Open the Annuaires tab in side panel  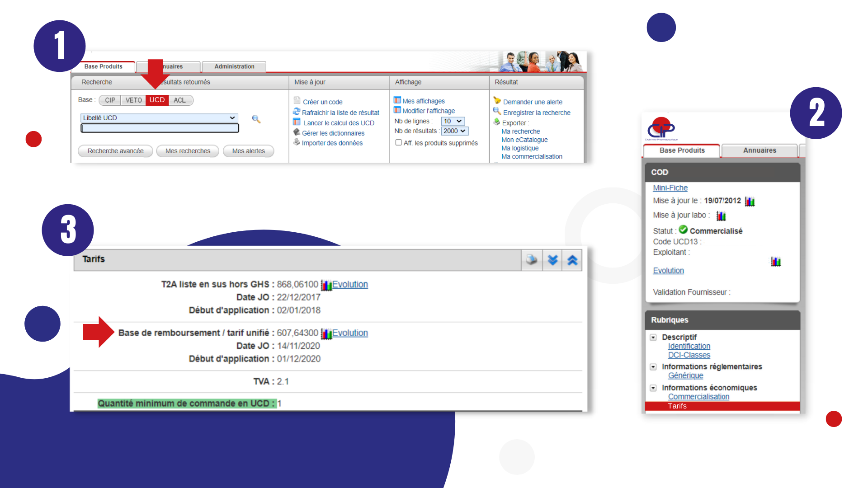point(759,150)
